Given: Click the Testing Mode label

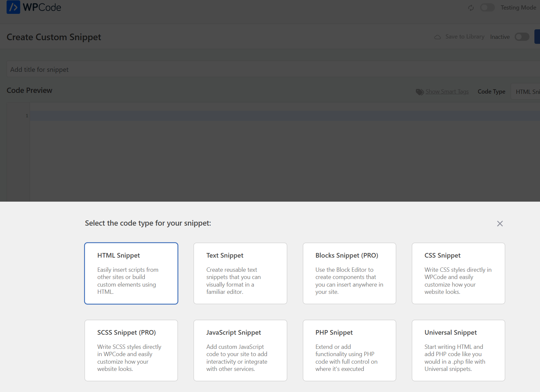Looking at the screenshot, I should [518, 8].
